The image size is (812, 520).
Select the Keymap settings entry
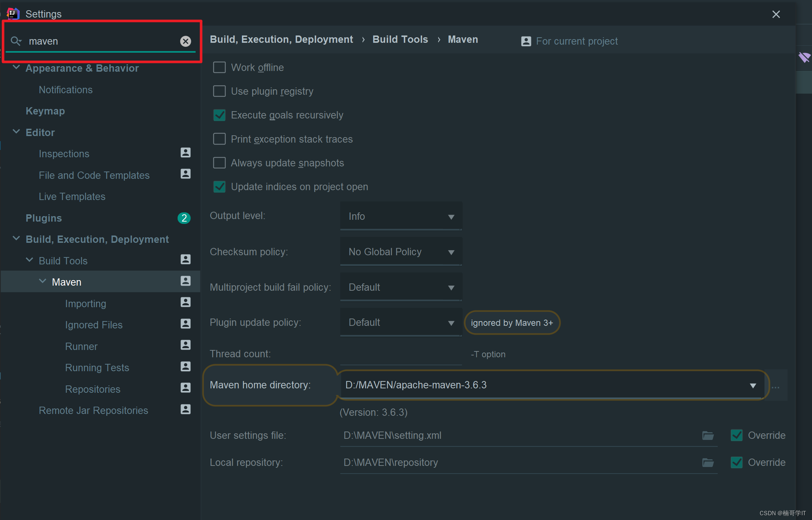coord(45,111)
